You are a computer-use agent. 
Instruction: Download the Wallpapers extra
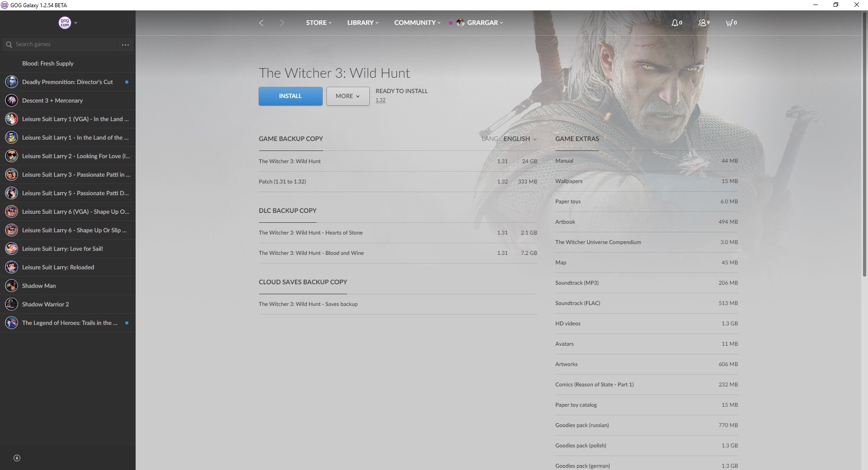646,181
